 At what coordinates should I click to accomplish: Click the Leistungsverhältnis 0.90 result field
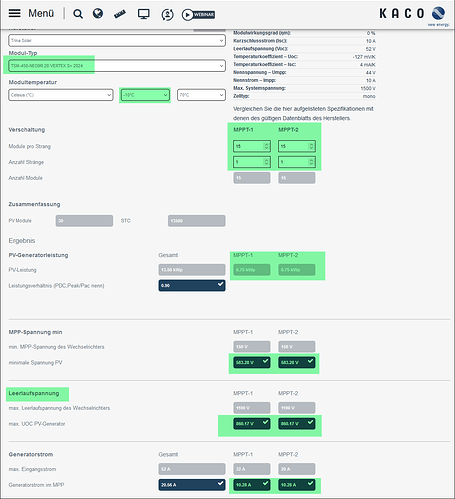192,285
